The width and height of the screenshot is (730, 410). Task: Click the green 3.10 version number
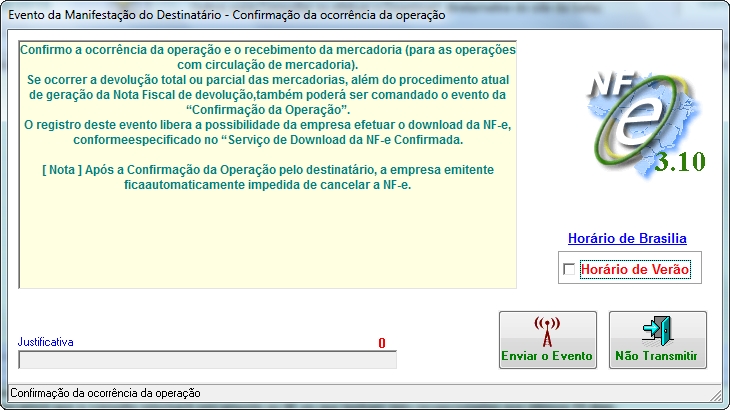682,160
